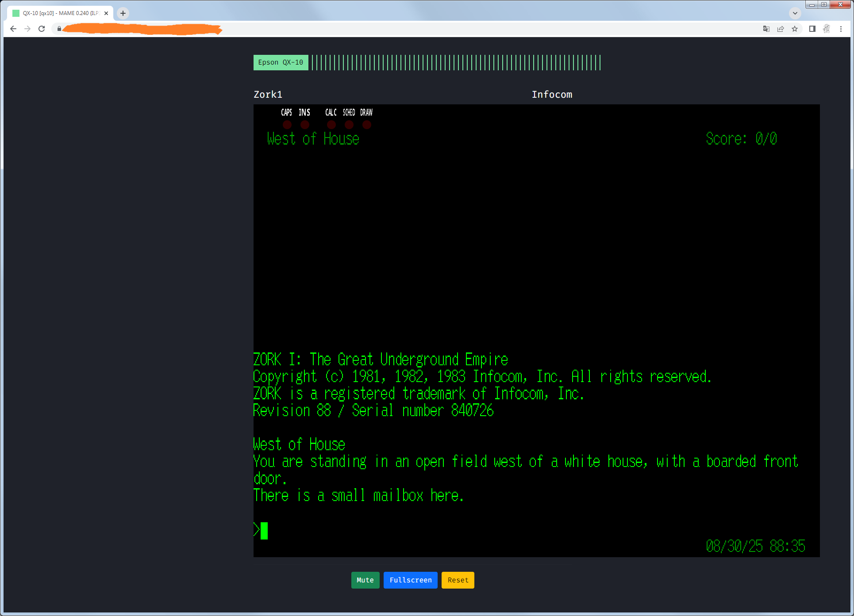Expand the tab search dropdown
Screen dimensions: 854x616
[x=795, y=13]
